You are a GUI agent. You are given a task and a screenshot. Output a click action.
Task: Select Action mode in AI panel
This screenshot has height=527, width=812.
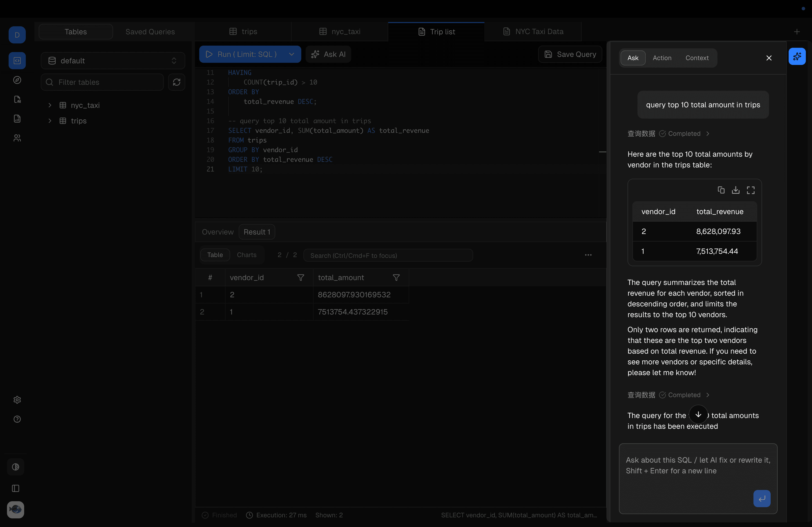pyautogui.click(x=662, y=58)
